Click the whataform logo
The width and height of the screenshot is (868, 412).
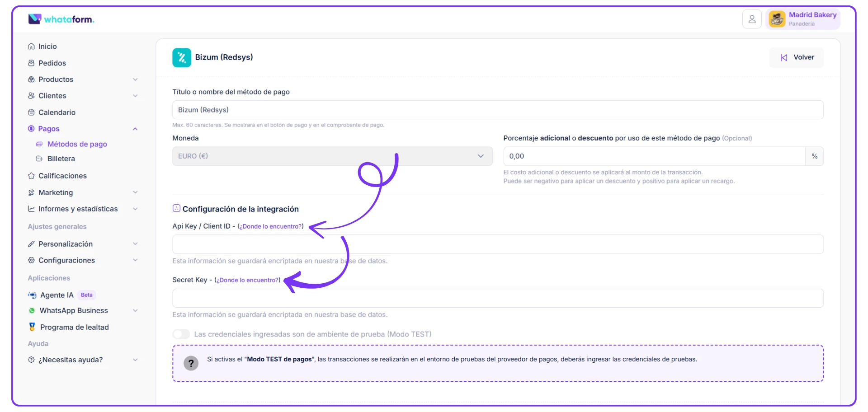coord(61,19)
